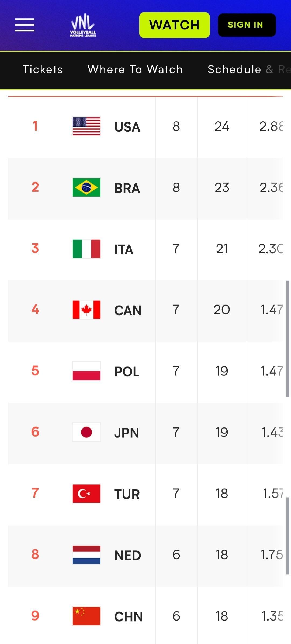Tap the VNL Volleyball Nations League logo
Screen dimensions: 291x644
coord(83,25)
